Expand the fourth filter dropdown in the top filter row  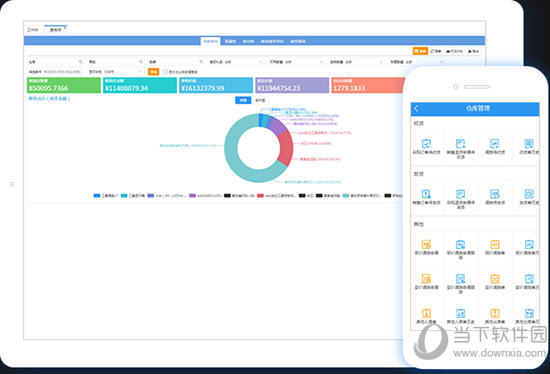[236, 62]
